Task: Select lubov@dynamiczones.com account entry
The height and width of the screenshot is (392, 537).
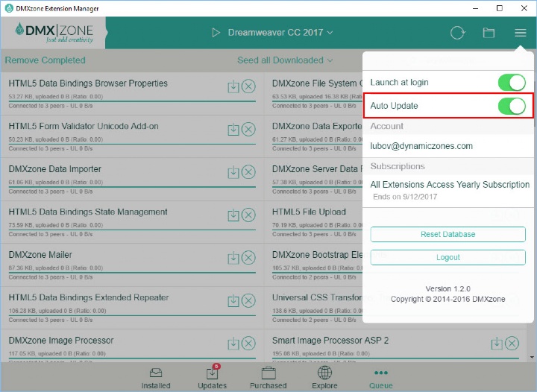Action: tap(421, 146)
